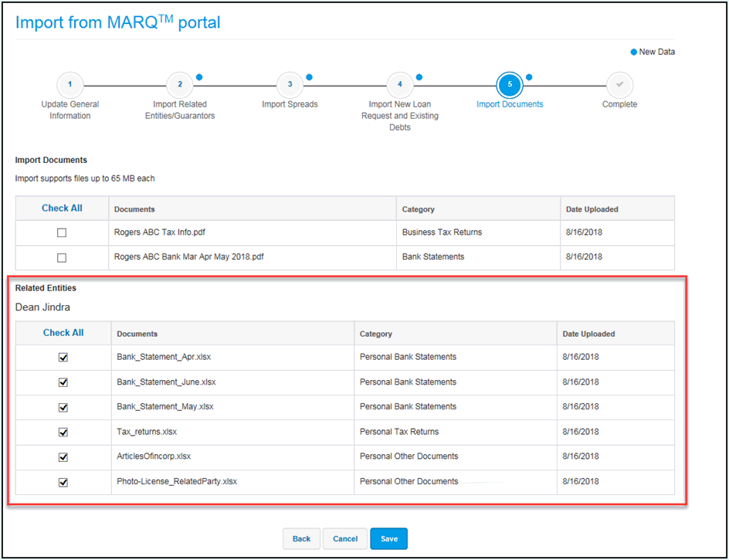Click Check All in Dean Jindra table
Image resolution: width=729 pixels, height=560 pixels.
[63, 333]
